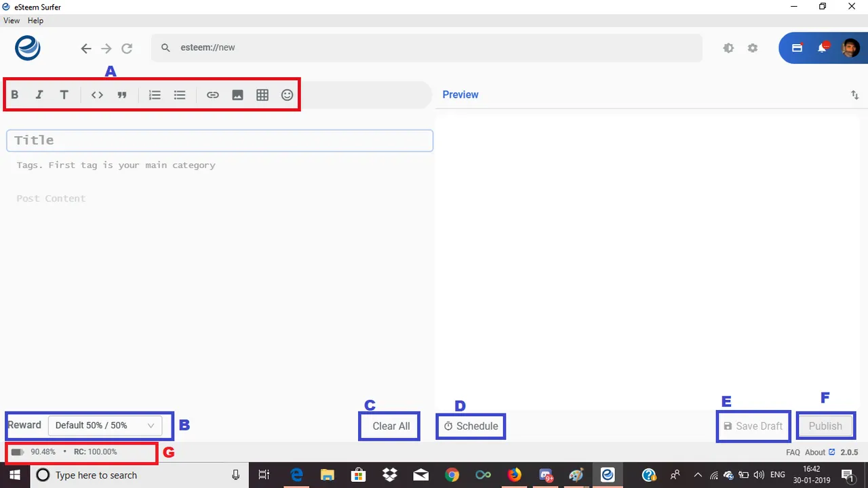Apply italic formatting in the editor toolbar
The width and height of the screenshot is (868, 488).
click(39, 95)
